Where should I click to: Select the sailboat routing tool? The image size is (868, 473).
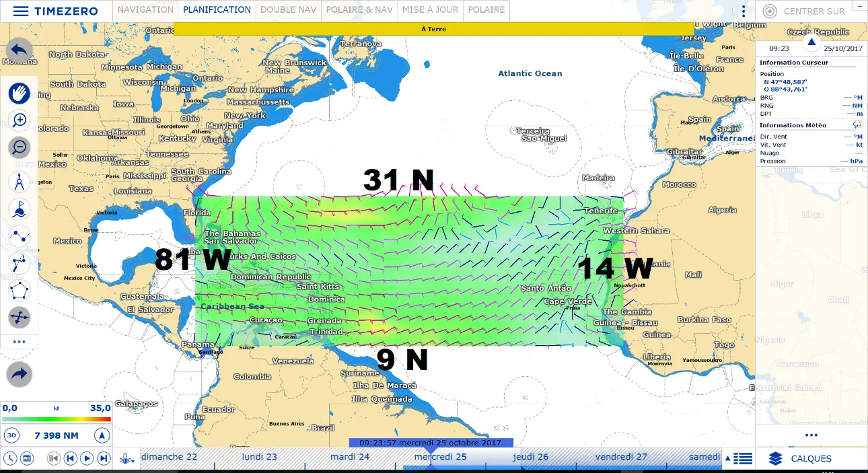pyautogui.click(x=20, y=263)
